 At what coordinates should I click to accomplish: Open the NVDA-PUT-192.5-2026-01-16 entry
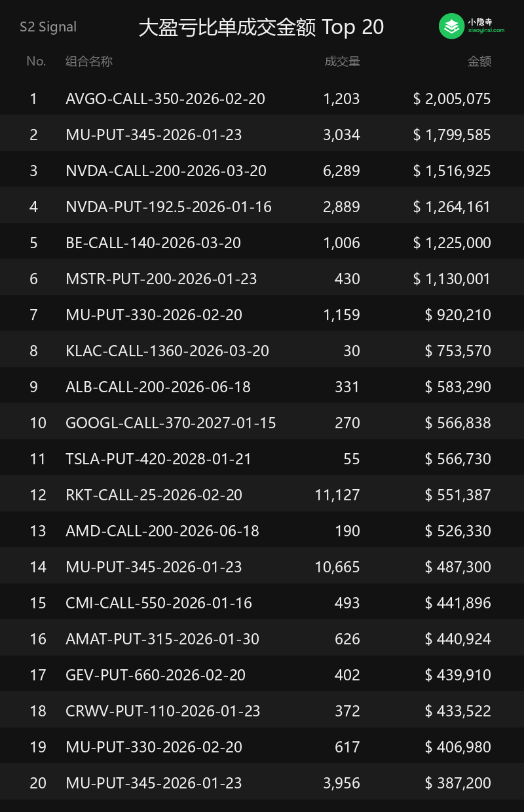pyautogui.click(x=168, y=207)
